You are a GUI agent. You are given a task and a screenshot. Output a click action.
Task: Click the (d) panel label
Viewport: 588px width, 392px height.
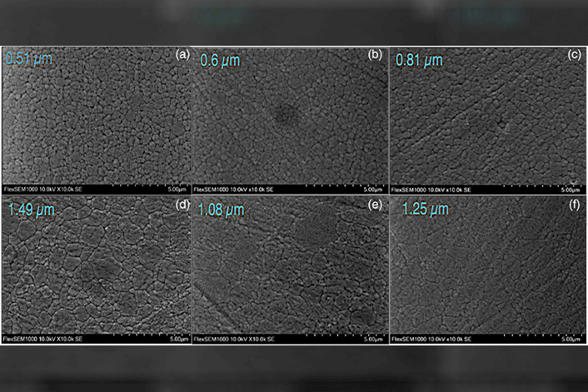click(183, 206)
